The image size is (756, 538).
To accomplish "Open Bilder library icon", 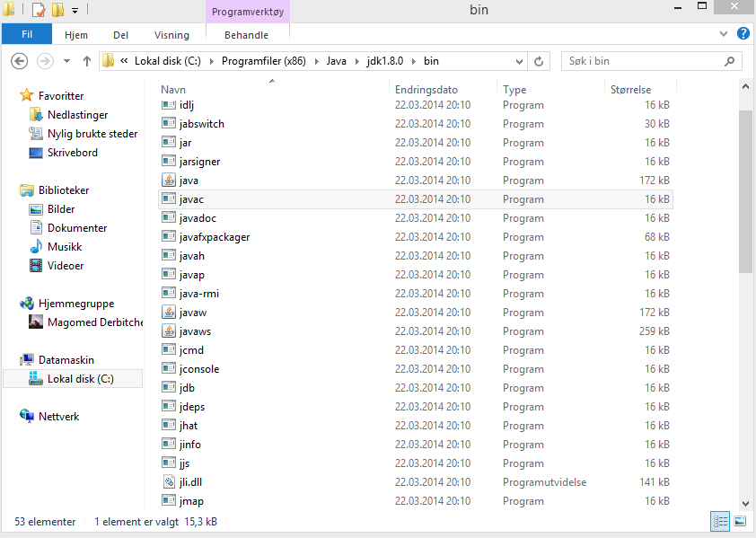I will [36, 209].
